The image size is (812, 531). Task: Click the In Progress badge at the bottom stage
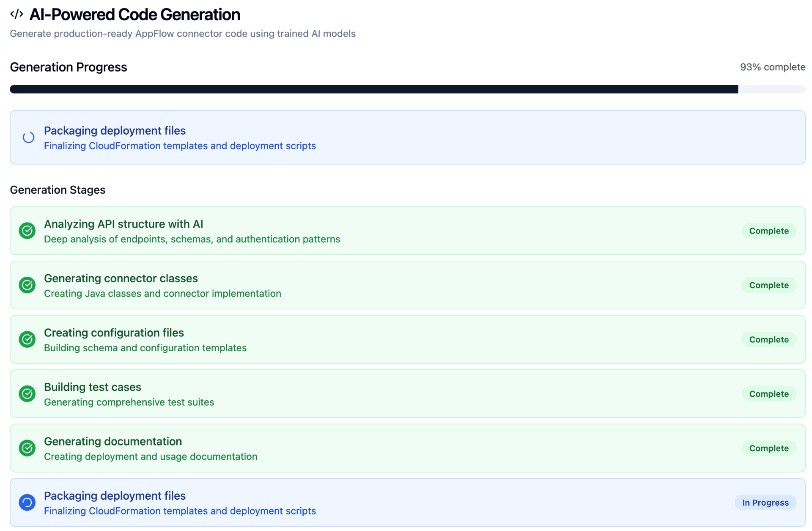765,502
